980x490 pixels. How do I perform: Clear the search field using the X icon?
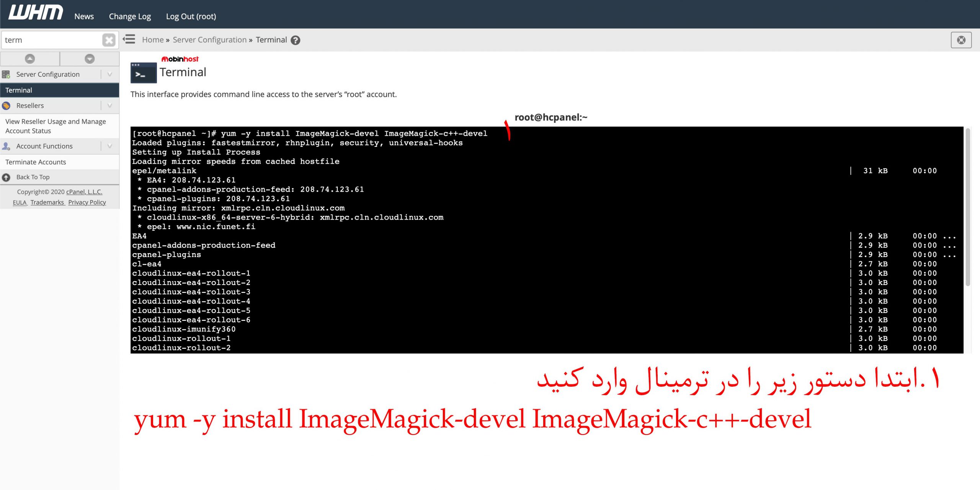click(108, 39)
